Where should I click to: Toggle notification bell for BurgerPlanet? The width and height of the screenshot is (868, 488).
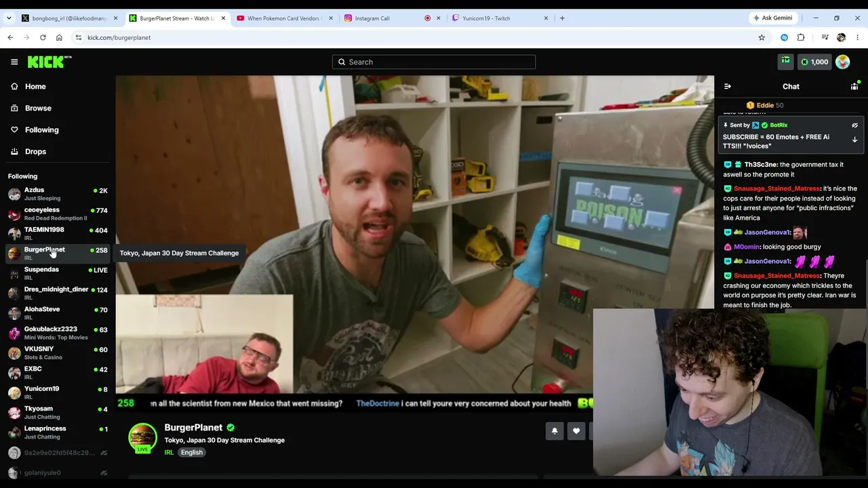555,431
